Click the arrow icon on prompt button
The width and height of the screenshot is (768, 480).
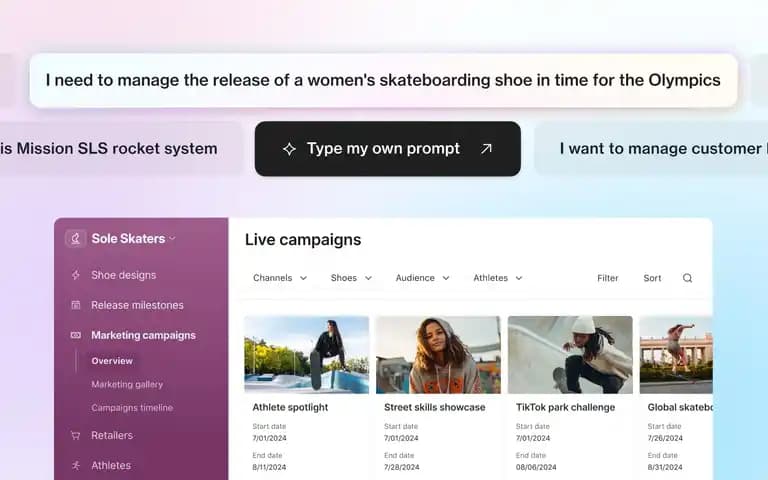click(486, 148)
